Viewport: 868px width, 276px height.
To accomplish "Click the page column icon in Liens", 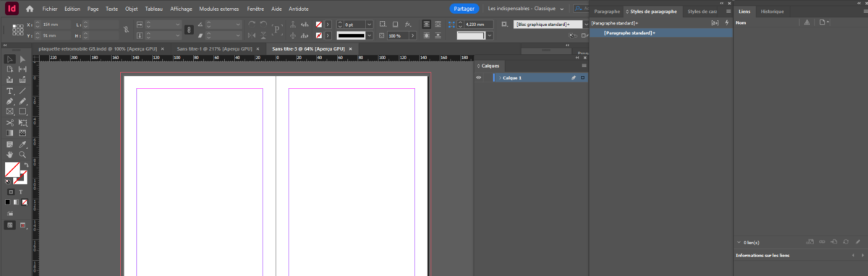I will click(x=822, y=23).
